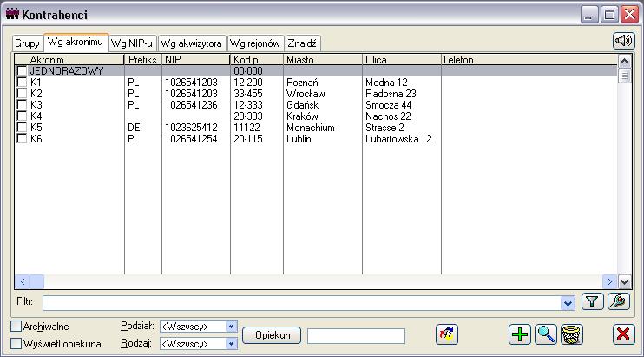This screenshot has height=357, width=644.
Task: Click the Kraków city cell
Action: 302,116
